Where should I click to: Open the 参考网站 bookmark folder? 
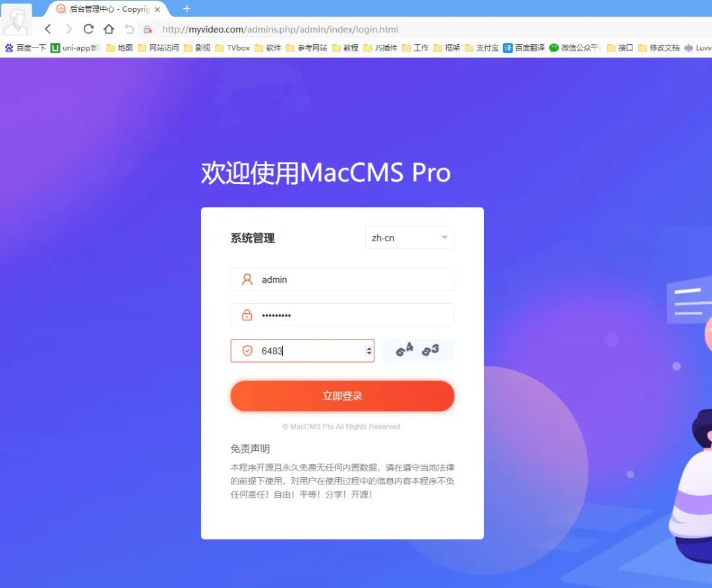[x=307, y=47]
